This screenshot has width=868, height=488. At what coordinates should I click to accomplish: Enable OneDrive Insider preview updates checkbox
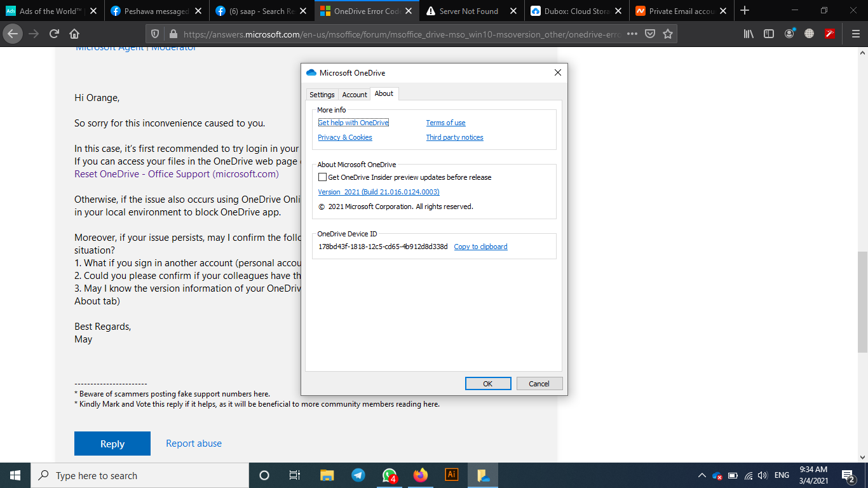(323, 177)
